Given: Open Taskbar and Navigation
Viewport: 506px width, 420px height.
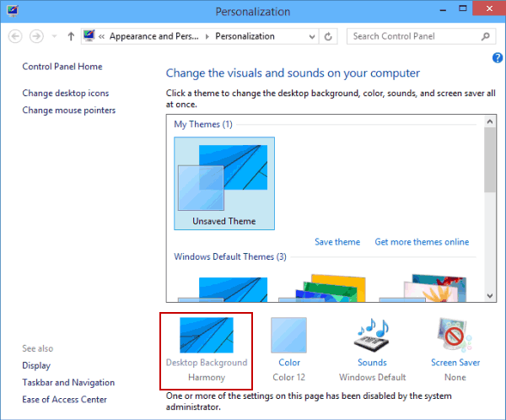Looking at the screenshot, I should 68,383.
